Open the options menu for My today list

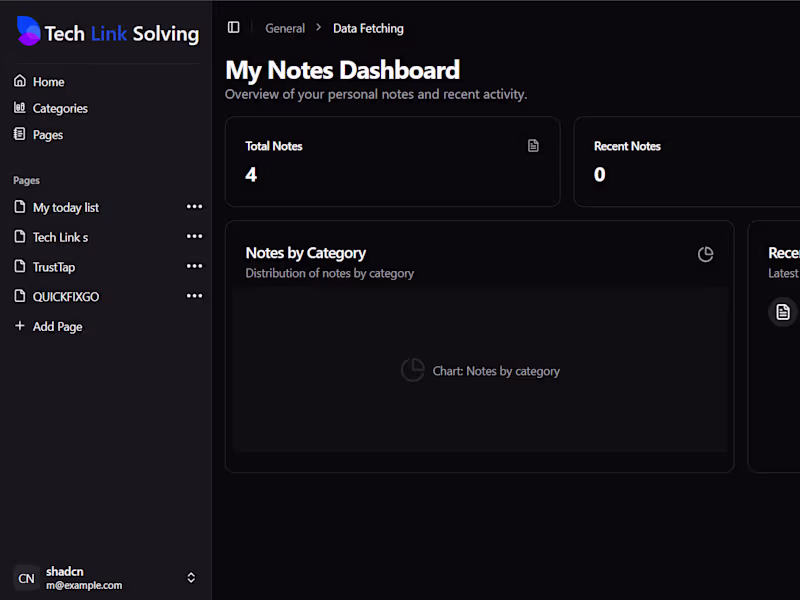194,207
